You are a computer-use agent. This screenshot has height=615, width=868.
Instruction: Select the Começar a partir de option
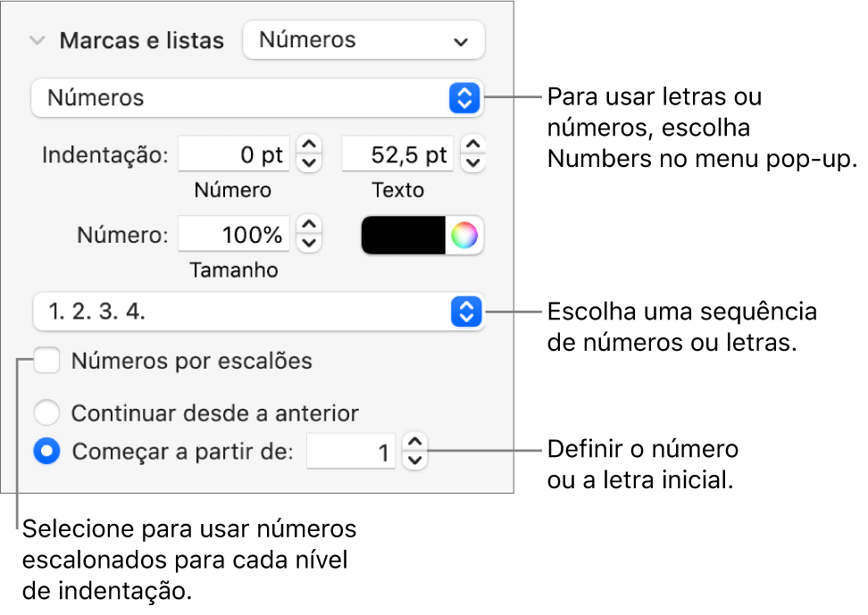(47, 452)
